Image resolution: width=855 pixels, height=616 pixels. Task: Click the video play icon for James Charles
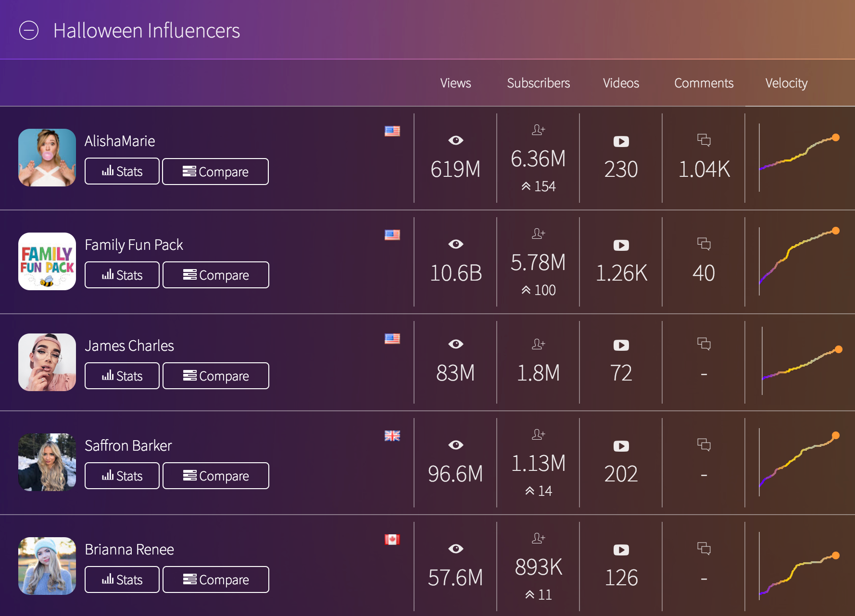tap(621, 345)
